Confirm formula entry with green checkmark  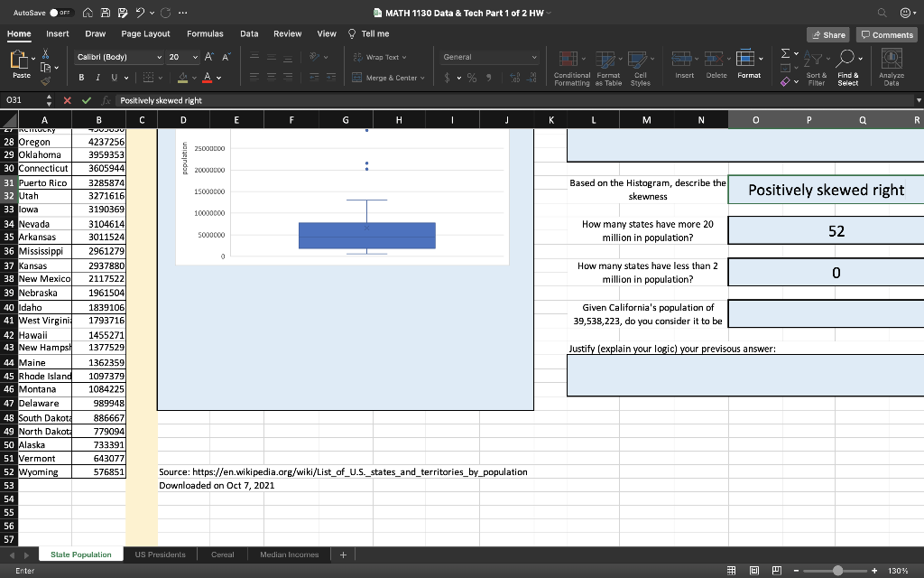[x=87, y=100]
